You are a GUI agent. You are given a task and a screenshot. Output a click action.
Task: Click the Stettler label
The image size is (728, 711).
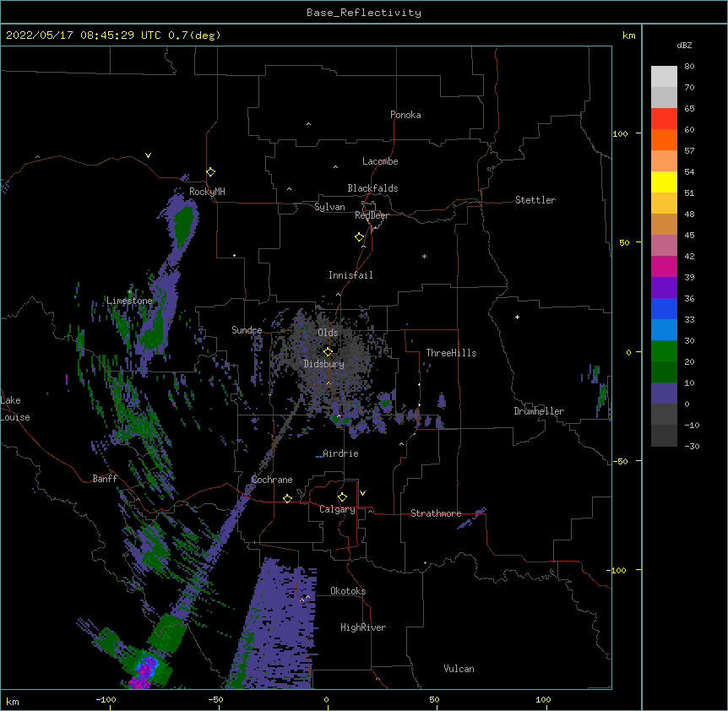[535, 200]
